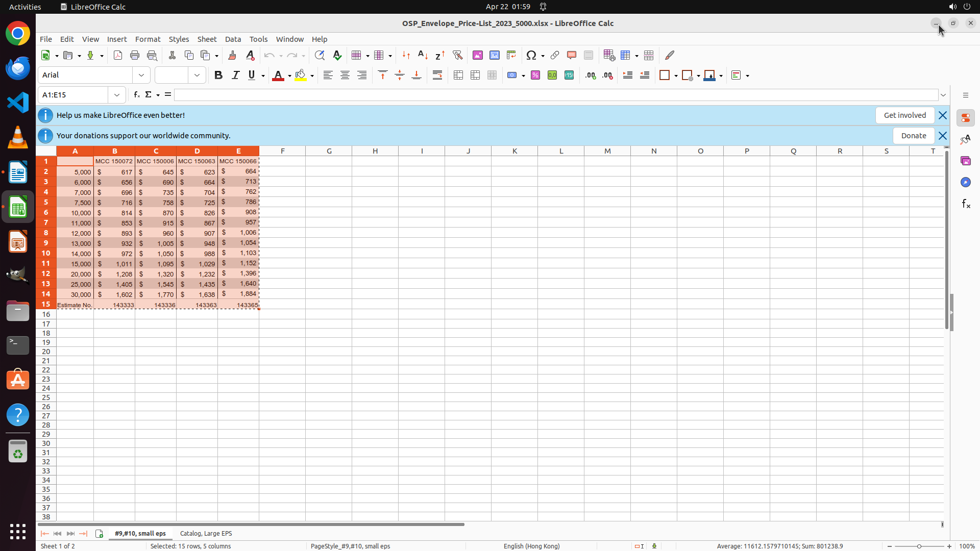980x551 pixels.
Task: Click the Merge and Center Cells icon
Action: [458, 76]
